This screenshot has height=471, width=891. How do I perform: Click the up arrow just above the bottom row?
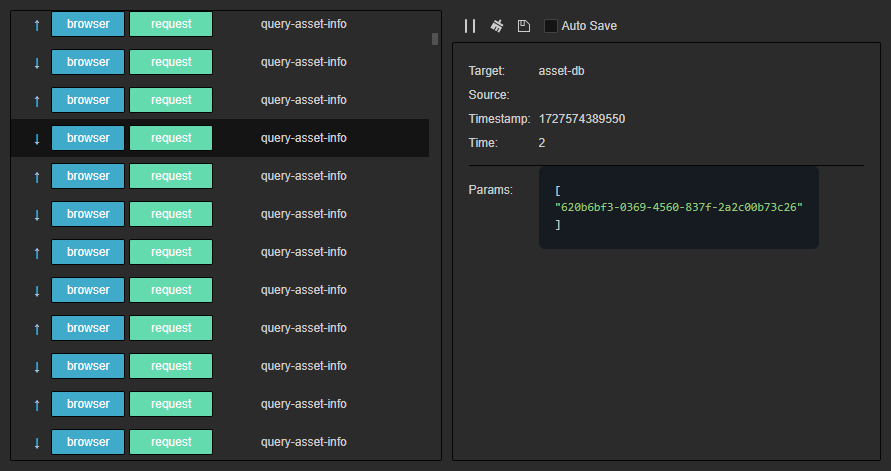[x=37, y=404]
